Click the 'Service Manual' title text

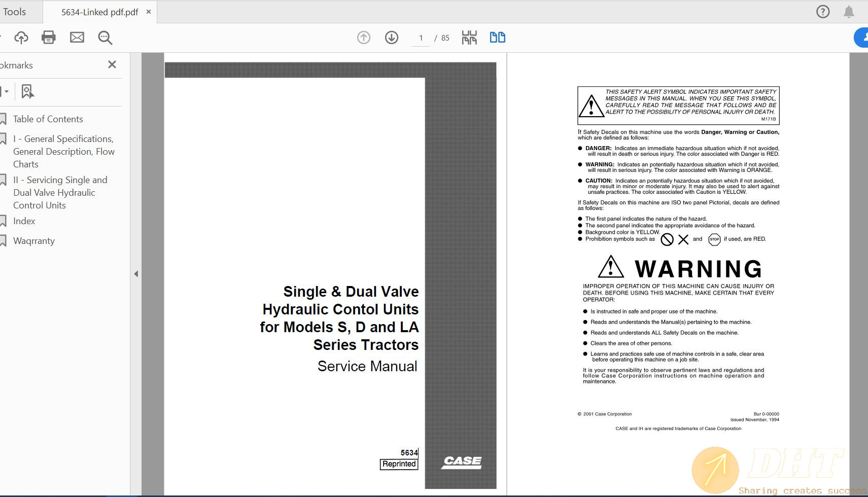pyautogui.click(x=367, y=366)
